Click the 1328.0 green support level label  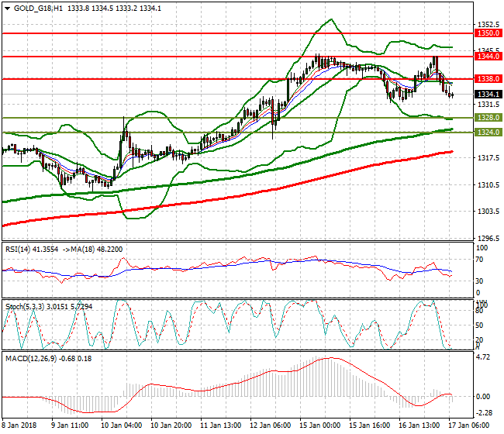[x=488, y=118]
